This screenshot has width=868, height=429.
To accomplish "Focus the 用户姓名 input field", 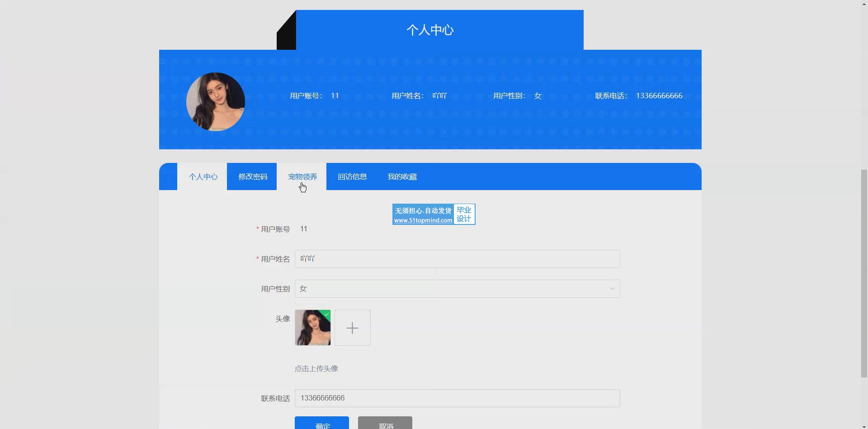I will tap(457, 259).
